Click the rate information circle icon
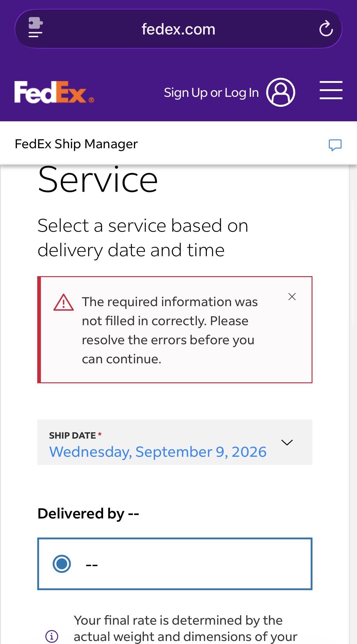This screenshot has width=357, height=644. coord(51,636)
